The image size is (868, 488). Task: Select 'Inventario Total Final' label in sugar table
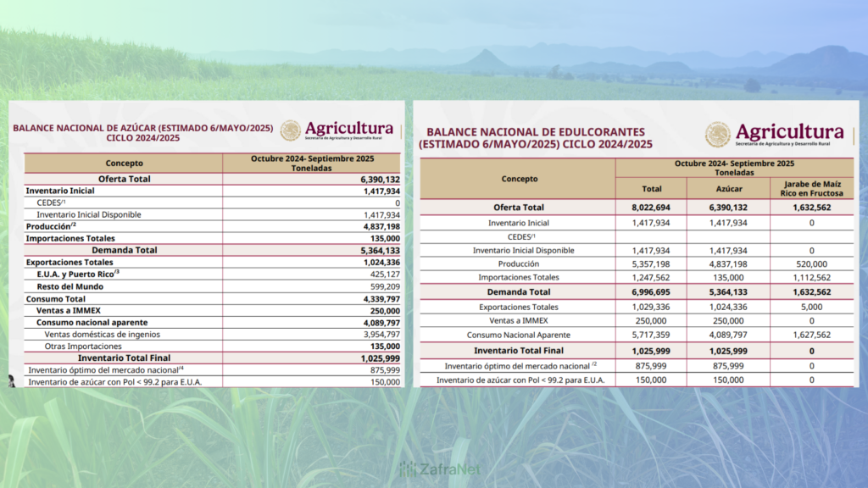pos(124,358)
